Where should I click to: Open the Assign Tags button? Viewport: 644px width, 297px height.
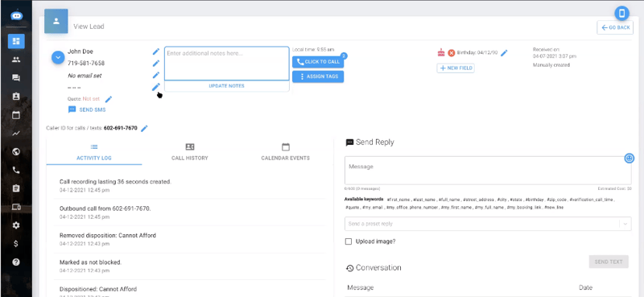[318, 76]
